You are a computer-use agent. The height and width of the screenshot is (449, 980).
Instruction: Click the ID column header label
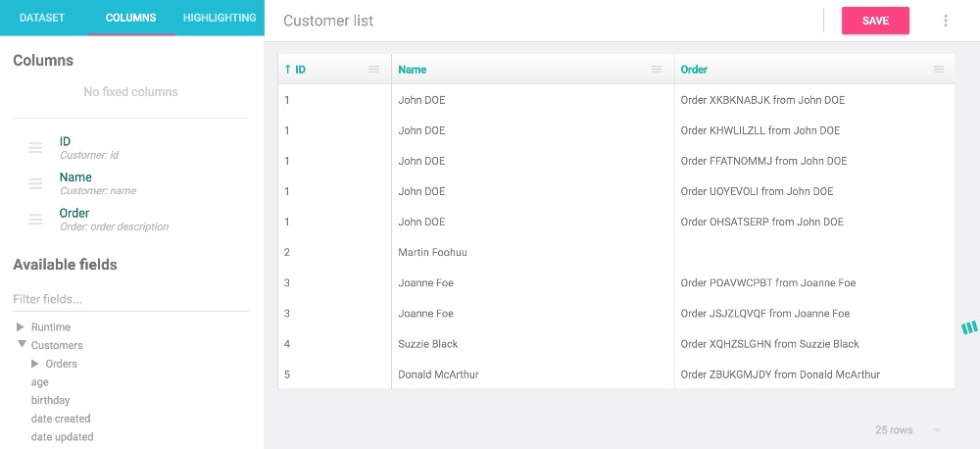coord(301,70)
